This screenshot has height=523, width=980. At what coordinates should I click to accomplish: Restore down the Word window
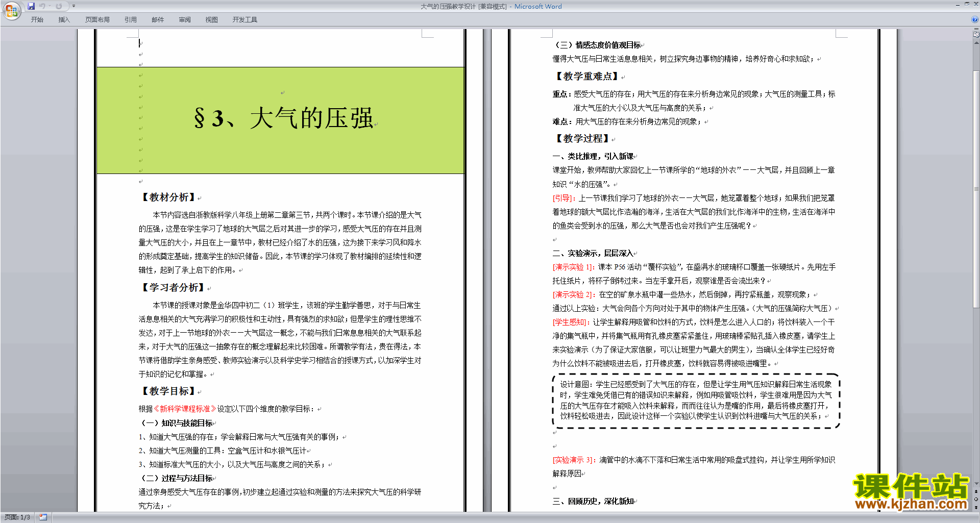pyautogui.click(x=967, y=4)
